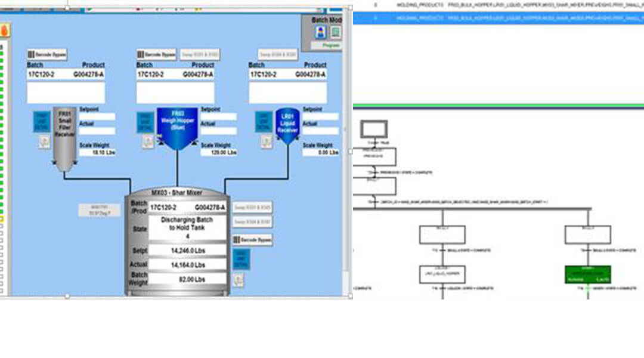This screenshot has height=358, width=644.
Task: Click the Swap button beside MX03 State row
Action: click(252, 222)
